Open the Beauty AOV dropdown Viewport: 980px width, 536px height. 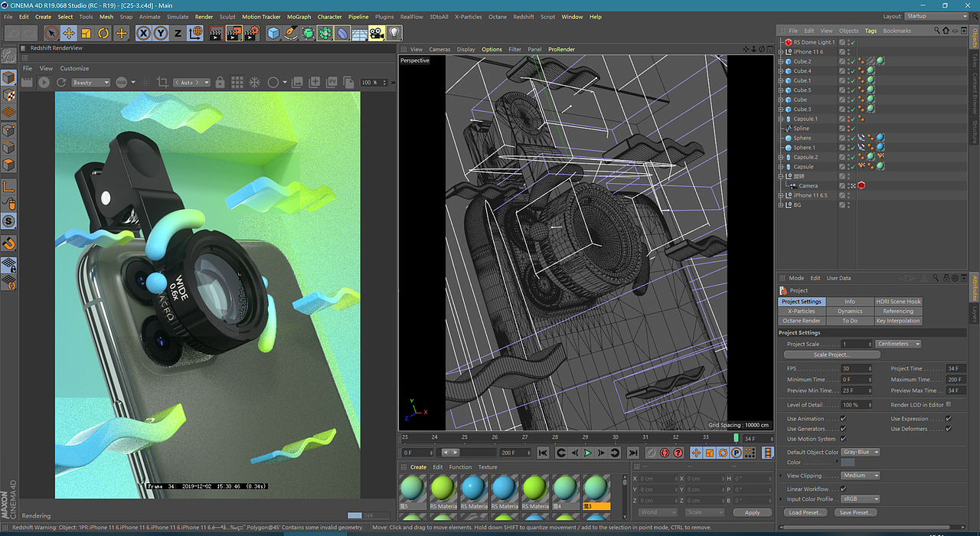pos(90,82)
